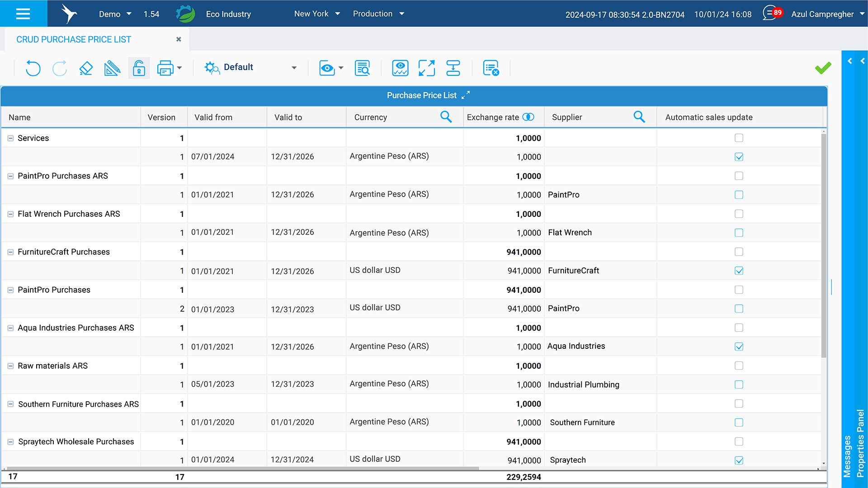Collapse the Services tree row
The height and width of the screenshot is (488, 868).
tap(10, 138)
